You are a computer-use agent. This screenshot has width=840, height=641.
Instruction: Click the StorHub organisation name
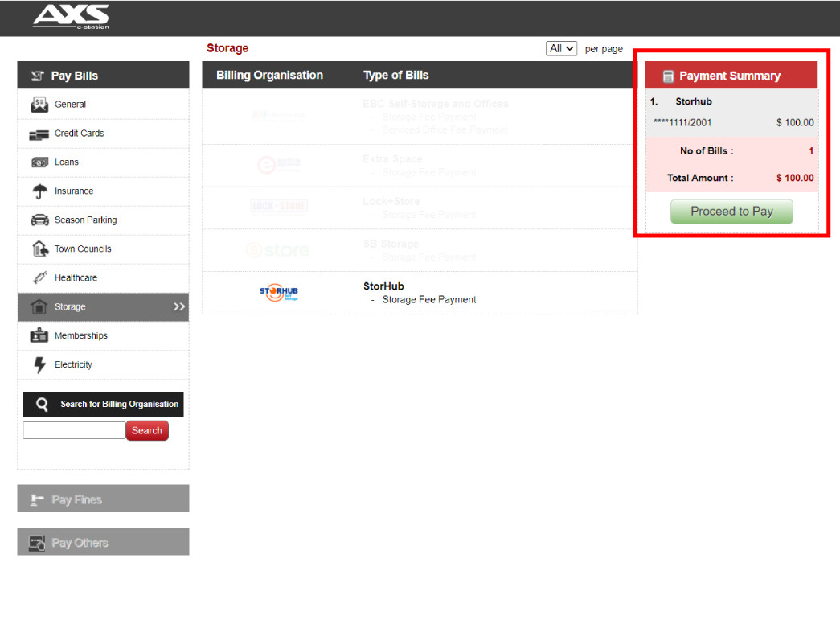pyautogui.click(x=383, y=286)
